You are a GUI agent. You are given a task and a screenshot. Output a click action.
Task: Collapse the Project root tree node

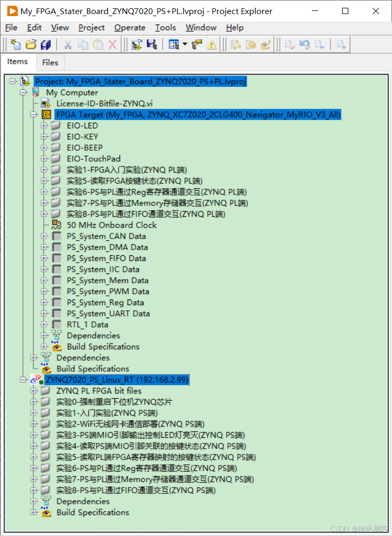click(12, 81)
